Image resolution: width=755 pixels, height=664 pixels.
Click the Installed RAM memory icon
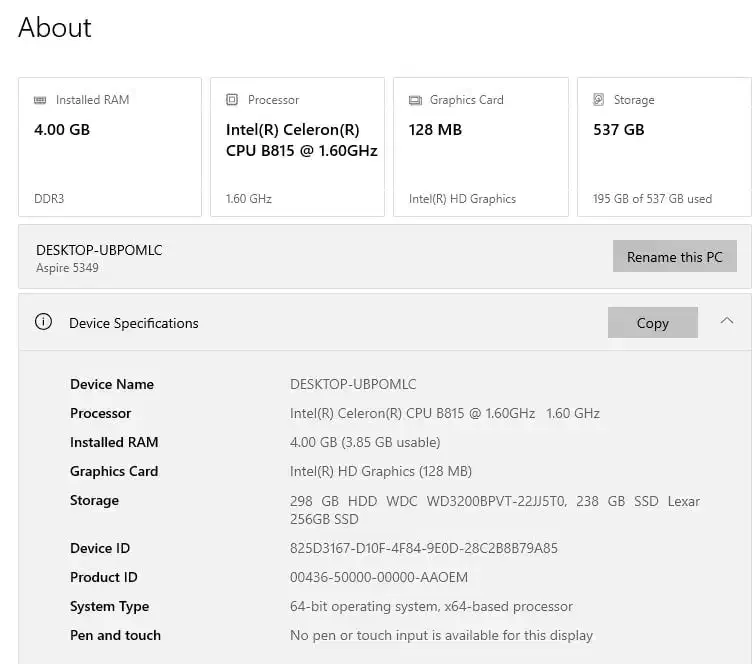pos(40,100)
